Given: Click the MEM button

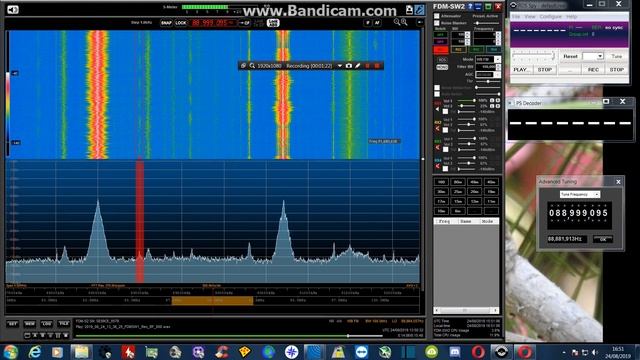Looking at the screenshot, I should tap(29, 324).
